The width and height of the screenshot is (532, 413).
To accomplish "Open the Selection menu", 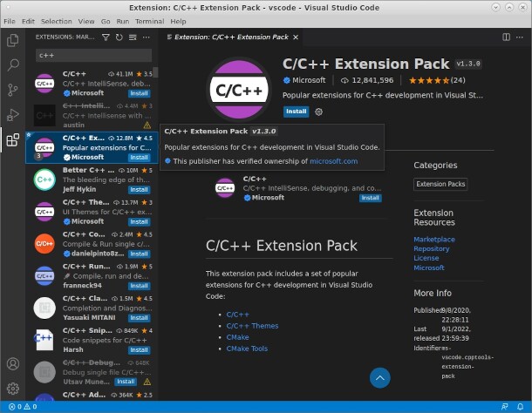I will [57, 22].
